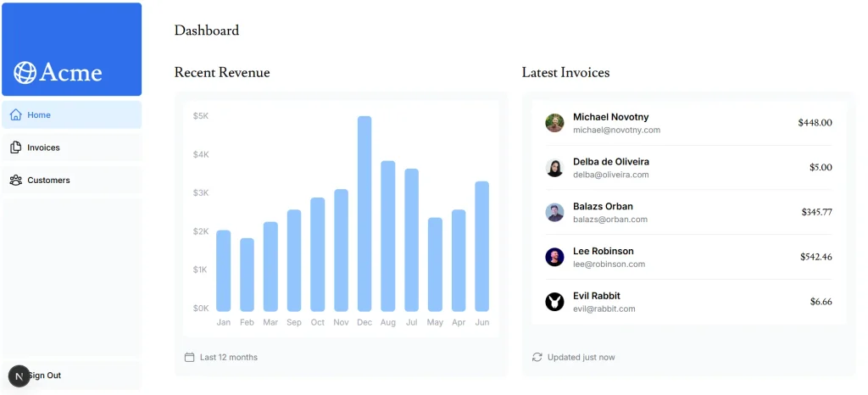Click the tallest Dec revenue bar
Image resolution: width=868 pixels, height=395 pixels.
tap(364, 214)
